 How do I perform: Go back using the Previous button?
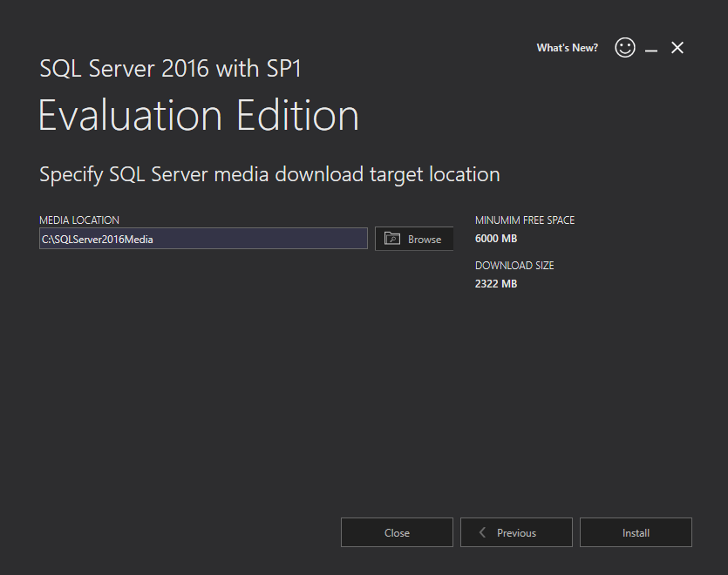tap(516, 532)
